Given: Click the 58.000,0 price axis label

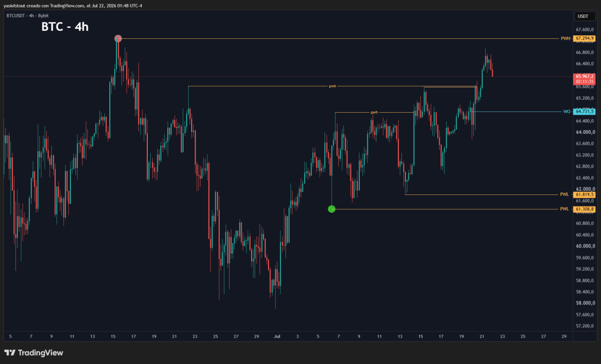Looking at the screenshot, I should coord(585,303).
